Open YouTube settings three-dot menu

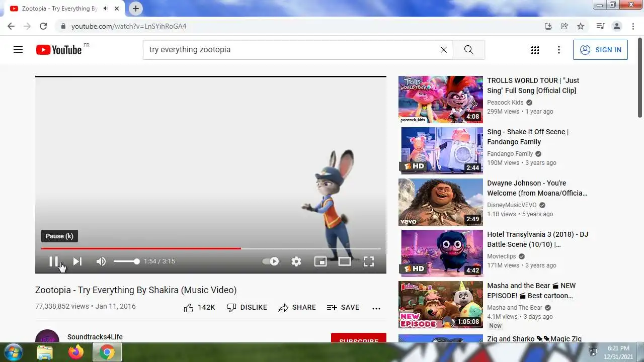point(559,50)
